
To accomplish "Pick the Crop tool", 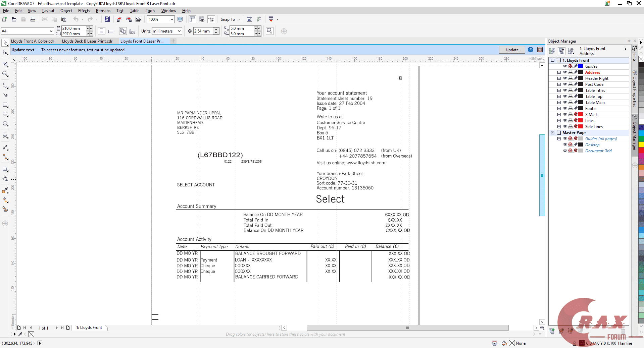I will pos(5,64).
